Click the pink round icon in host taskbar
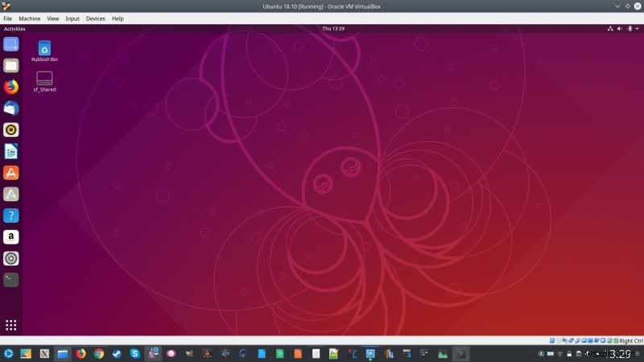Screen dimensions: 644x362 pos(171,353)
